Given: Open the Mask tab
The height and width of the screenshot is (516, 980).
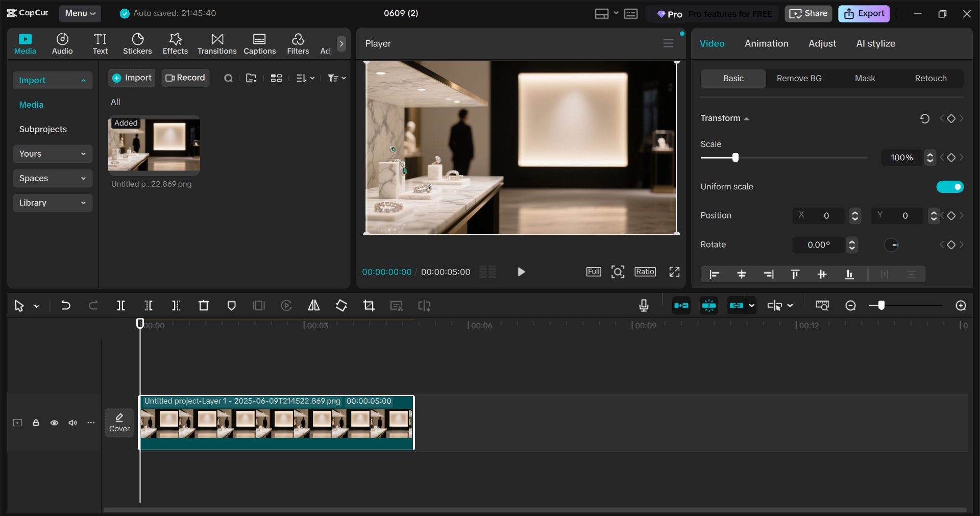Looking at the screenshot, I should [x=865, y=79].
